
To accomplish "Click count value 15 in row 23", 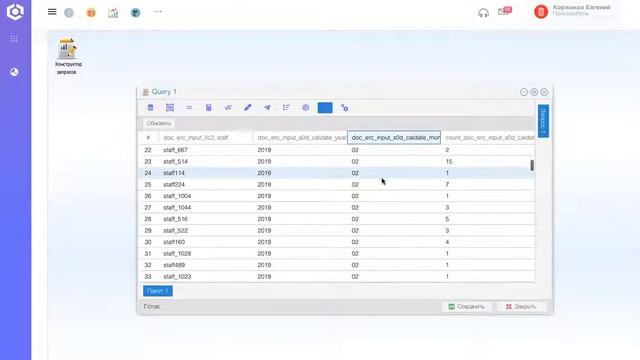I will 449,162.
